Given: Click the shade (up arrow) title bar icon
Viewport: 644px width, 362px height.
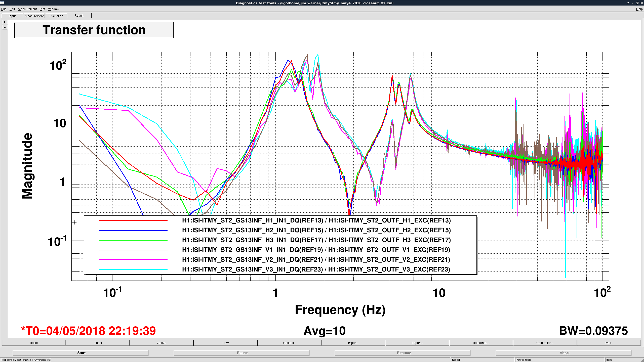Looking at the screenshot, I should 628,3.
